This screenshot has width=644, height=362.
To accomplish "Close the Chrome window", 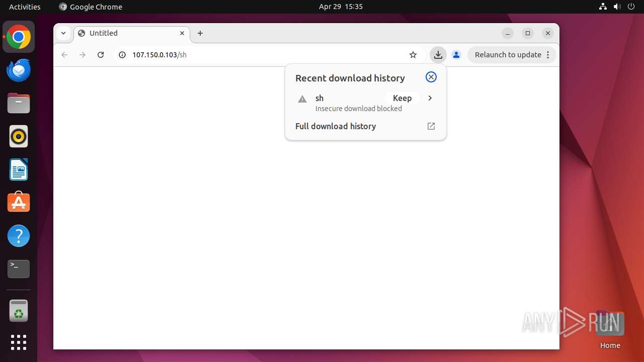I will click(x=548, y=33).
